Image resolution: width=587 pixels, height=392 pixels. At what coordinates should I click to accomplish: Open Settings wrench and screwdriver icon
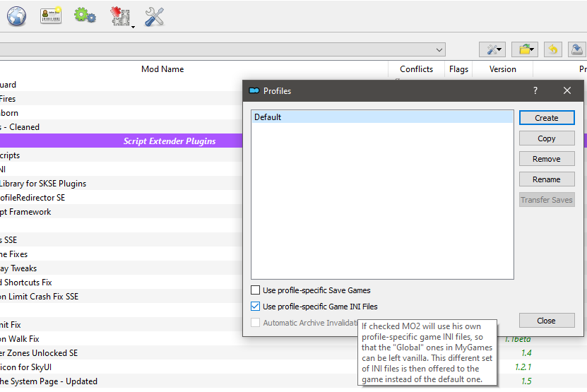coord(154,17)
